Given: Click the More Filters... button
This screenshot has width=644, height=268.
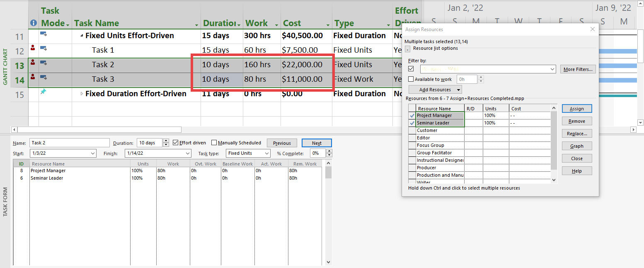Looking at the screenshot, I should [578, 69].
